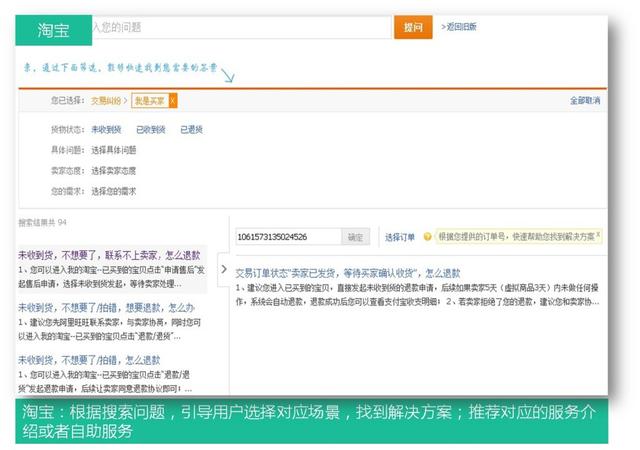
Task: Click 全部取消 to clear all filters
Action: [585, 100]
